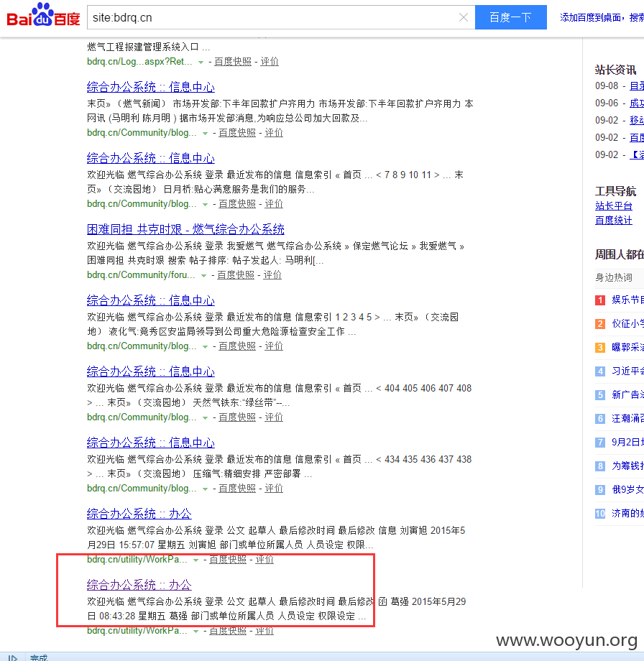Viewport: 644px width, 661px height.
Task: Open the 百度统计 tool link
Action: coord(614,221)
